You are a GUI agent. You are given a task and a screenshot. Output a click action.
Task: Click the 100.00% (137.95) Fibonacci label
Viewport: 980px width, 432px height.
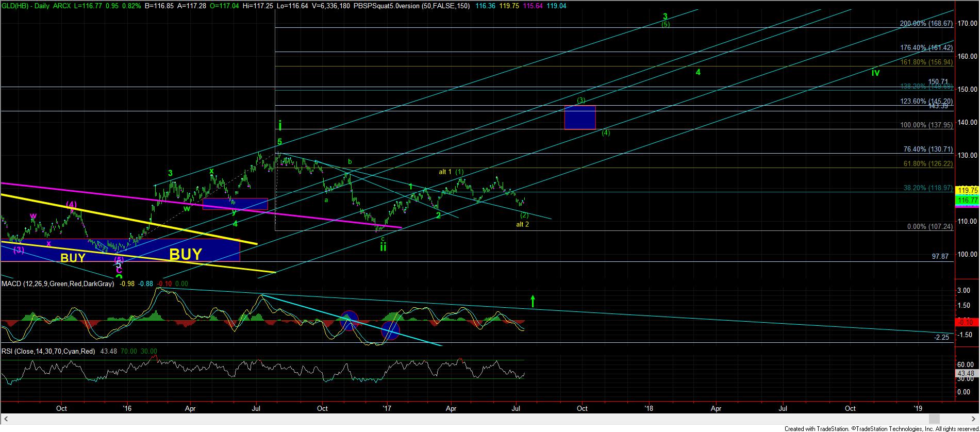tap(926, 125)
